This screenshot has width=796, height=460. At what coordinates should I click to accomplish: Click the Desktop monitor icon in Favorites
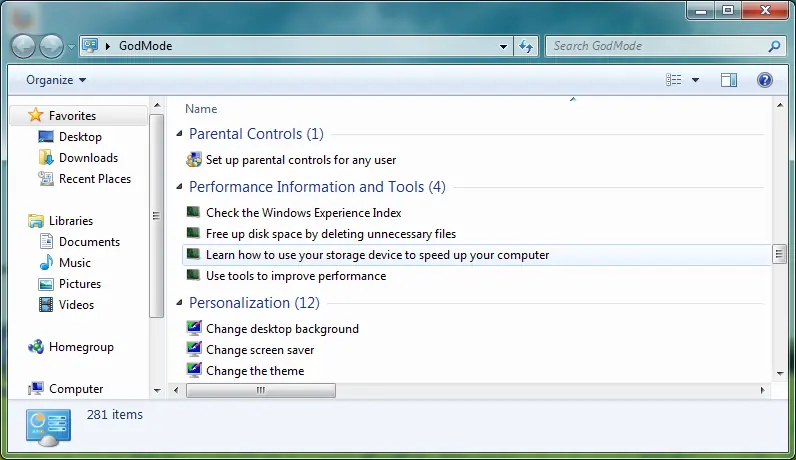pyautogui.click(x=46, y=137)
